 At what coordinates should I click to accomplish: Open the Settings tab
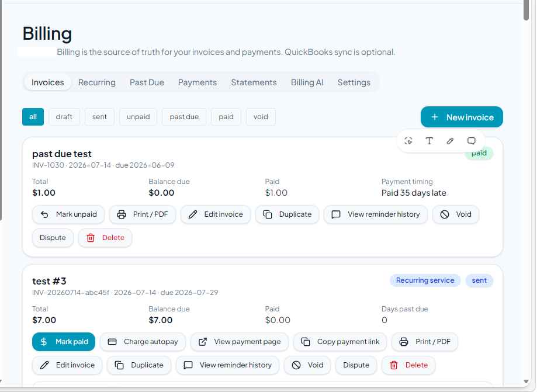click(354, 82)
